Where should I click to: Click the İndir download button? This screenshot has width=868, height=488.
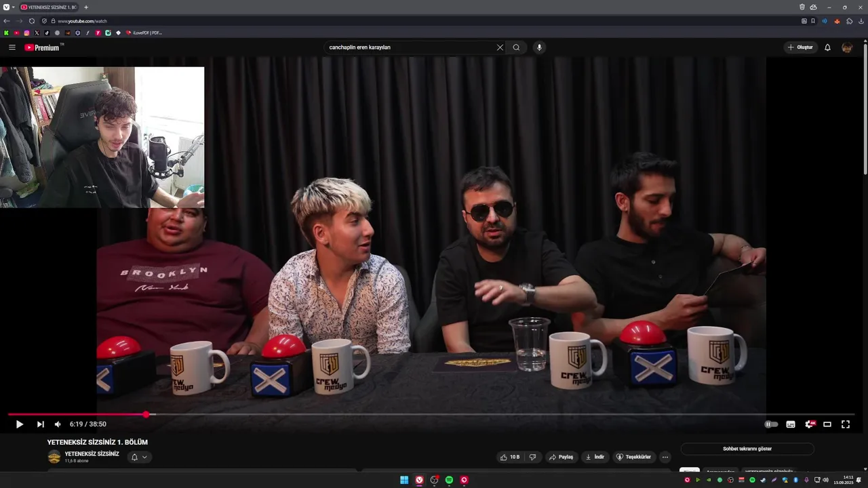point(595,457)
